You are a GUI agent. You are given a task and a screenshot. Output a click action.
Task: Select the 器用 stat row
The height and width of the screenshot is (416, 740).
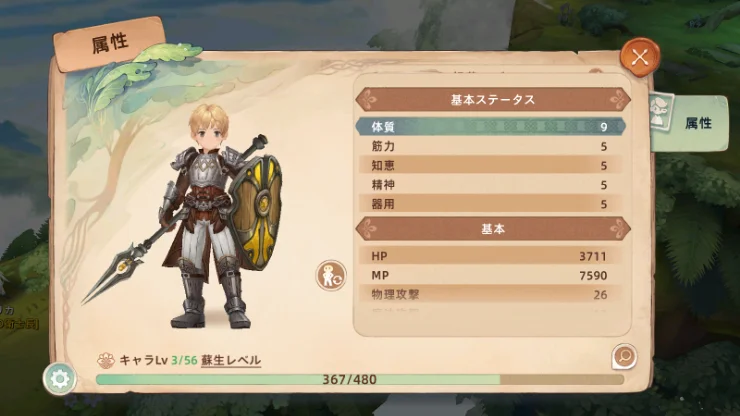click(x=491, y=204)
